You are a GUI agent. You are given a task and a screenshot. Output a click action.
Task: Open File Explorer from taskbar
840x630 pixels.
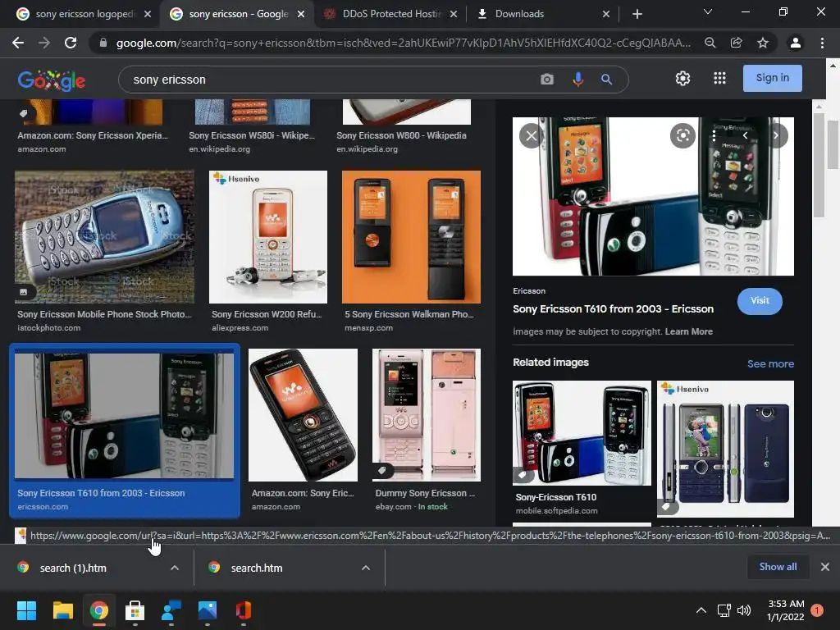(x=62, y=610)
